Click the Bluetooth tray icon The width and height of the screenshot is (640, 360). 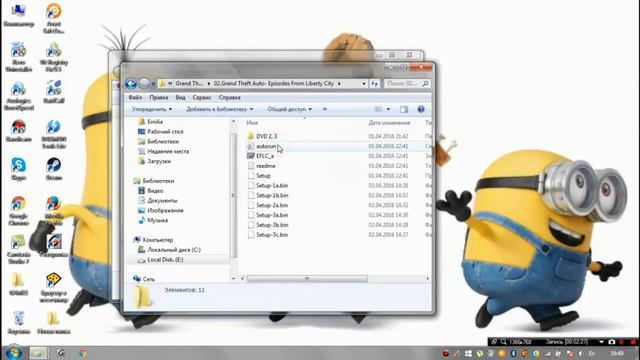(x=513, y=353)
